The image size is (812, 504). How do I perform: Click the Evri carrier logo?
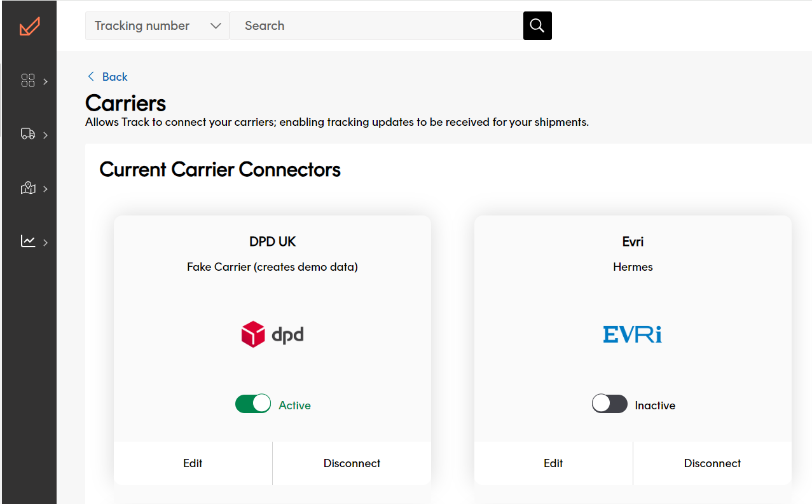(632, 334)
